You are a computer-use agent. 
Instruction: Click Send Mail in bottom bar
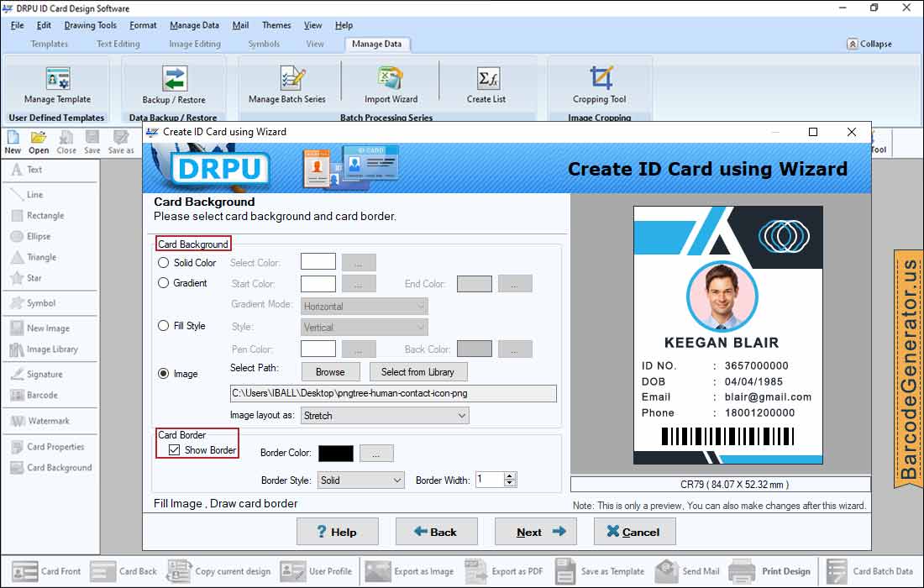point(687,571)
